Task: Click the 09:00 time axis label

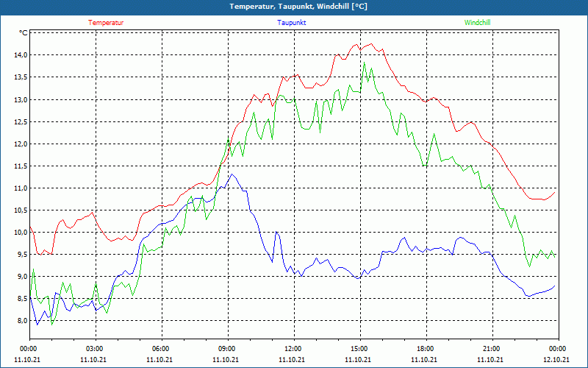Action: 228,349
